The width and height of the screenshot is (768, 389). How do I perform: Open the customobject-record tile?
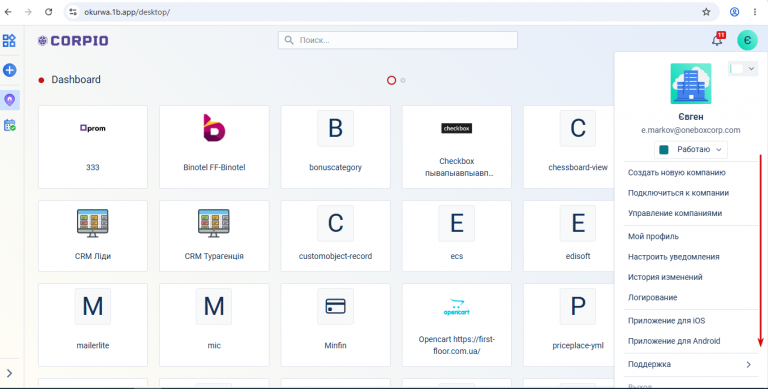coord(336,236)
